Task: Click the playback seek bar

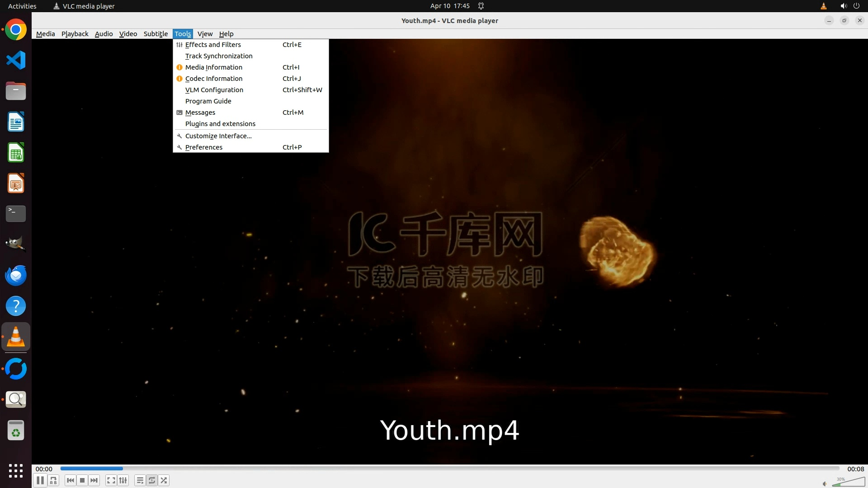Action: (x=450, y=469)
